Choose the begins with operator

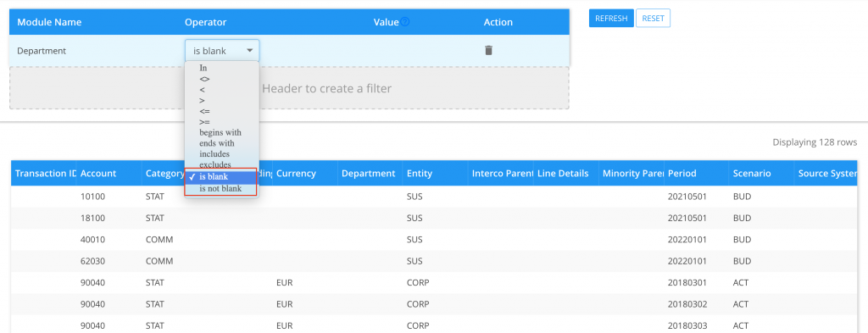(220, 133)
